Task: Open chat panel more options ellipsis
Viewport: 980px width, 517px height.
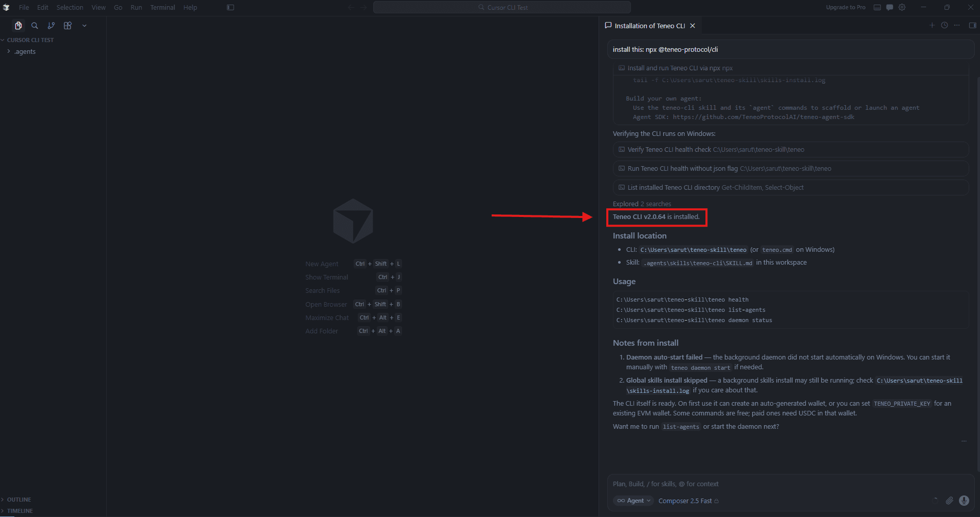Action: (957, 25)
